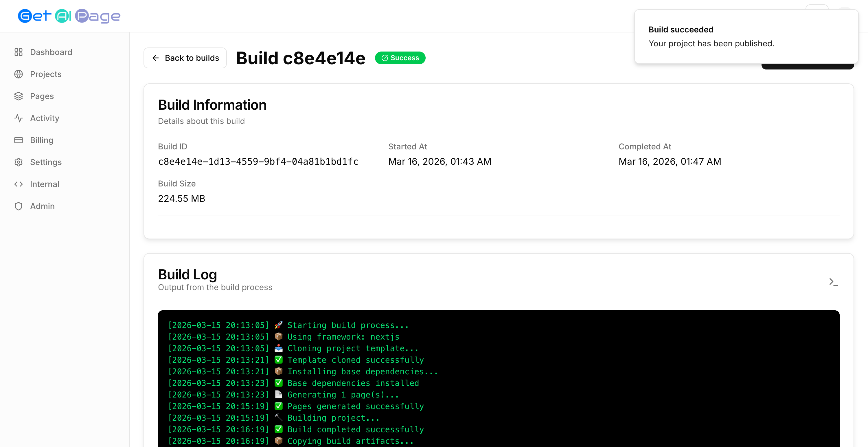Click the Billing card icon
The width and height of the screenshot is (868, 447).
click(x=19, y=140)
